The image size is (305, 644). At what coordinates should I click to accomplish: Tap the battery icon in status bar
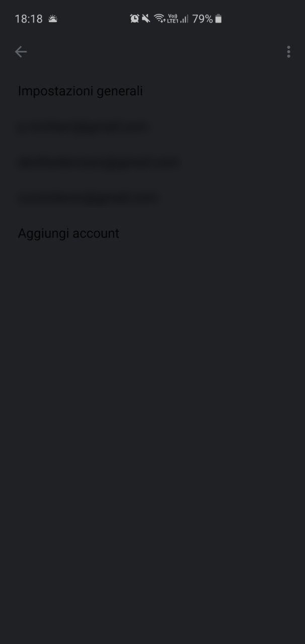218,19
